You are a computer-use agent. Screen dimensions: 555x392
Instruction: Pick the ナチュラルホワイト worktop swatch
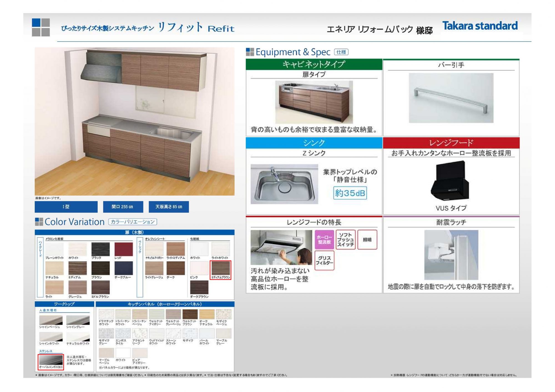click(x=78, y=337)
